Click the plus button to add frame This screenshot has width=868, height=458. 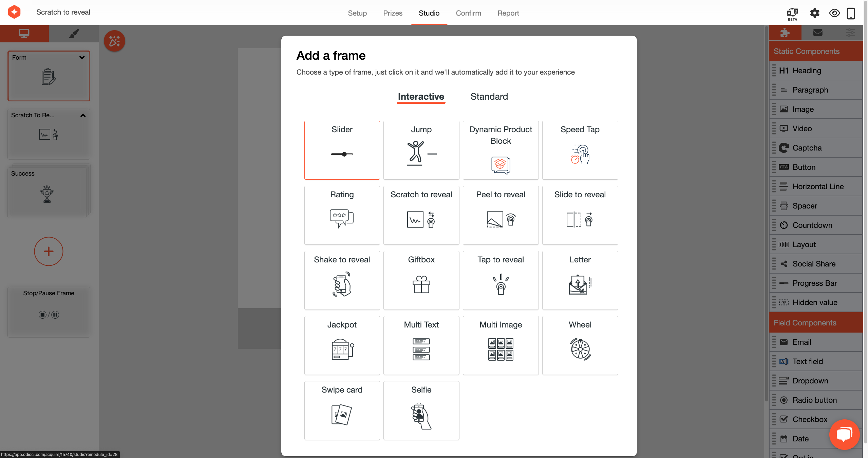[x=49, y=251]
